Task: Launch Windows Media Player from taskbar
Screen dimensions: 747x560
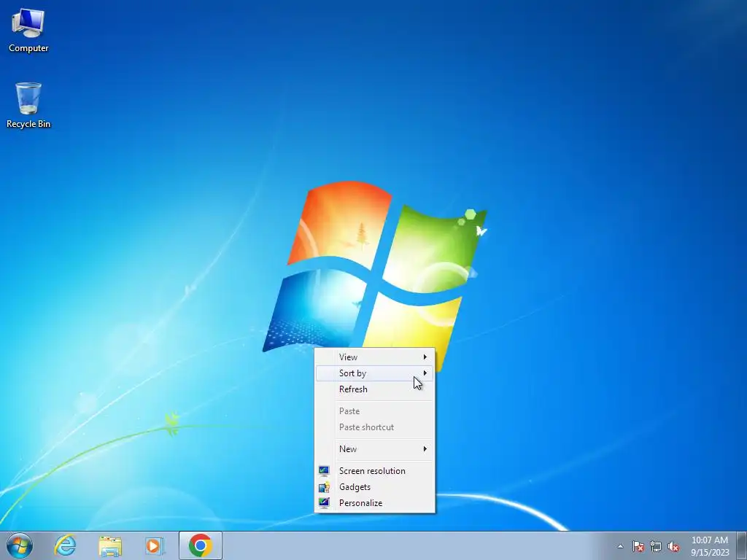Action: click(154, 545)
